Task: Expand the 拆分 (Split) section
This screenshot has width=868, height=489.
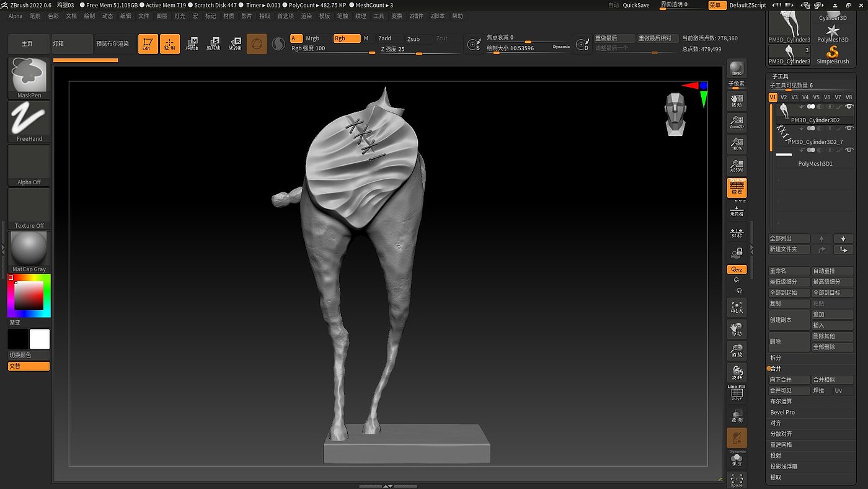Action: pos(776,358)
